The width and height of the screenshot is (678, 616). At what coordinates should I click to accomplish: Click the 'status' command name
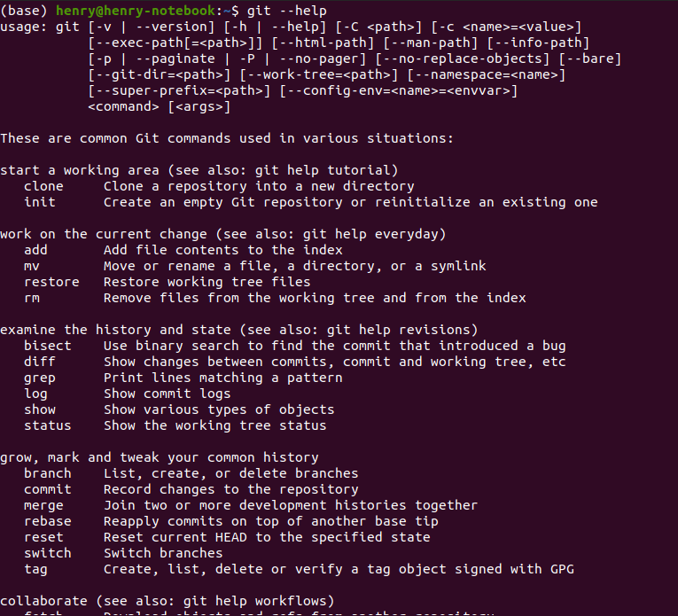[x=48, y=425]
